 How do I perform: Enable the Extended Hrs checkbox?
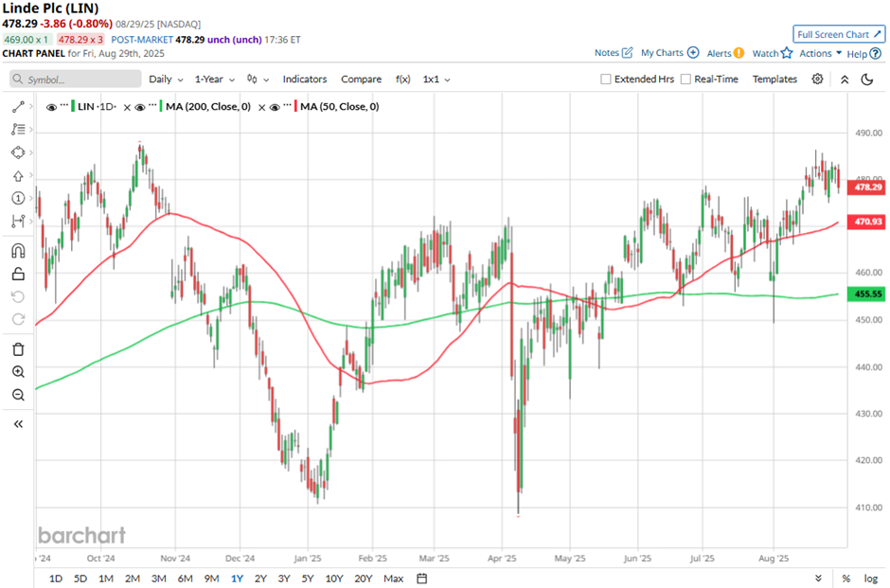click(x=606, y=79)
